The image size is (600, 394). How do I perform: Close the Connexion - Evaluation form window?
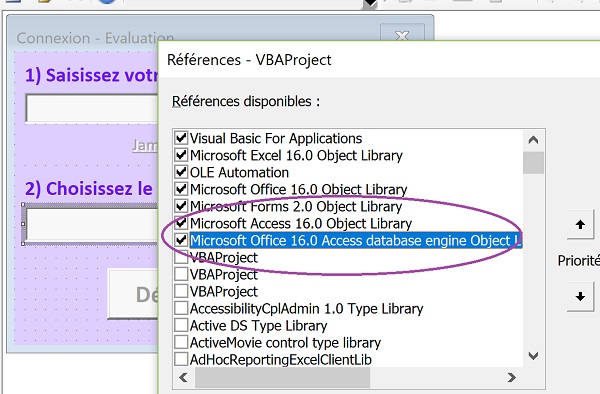[402, 33]
